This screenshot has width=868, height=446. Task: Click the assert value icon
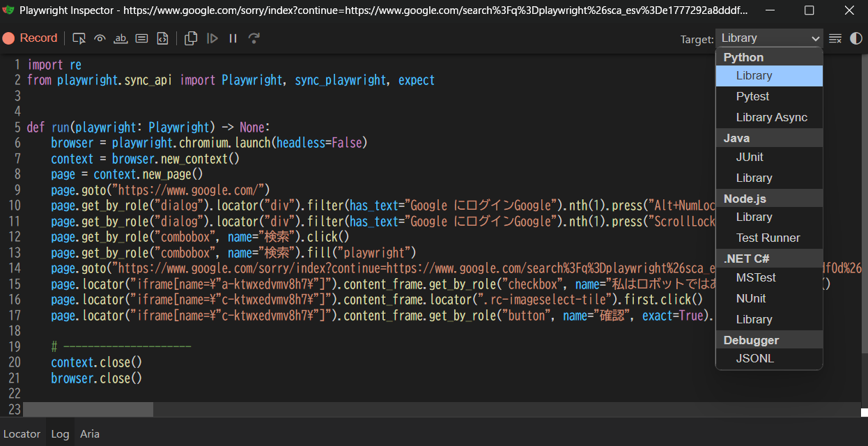click(141, 38)
